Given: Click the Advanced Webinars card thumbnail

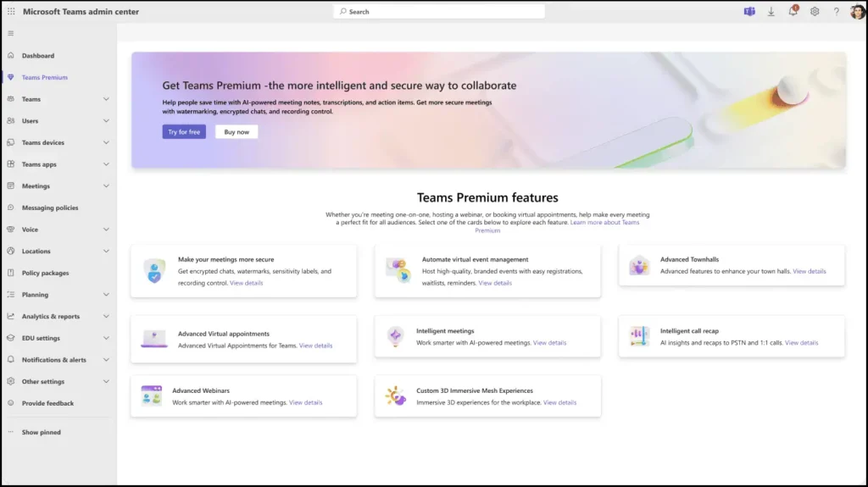Looking at the screenshot, I should (x=151, y=396).
